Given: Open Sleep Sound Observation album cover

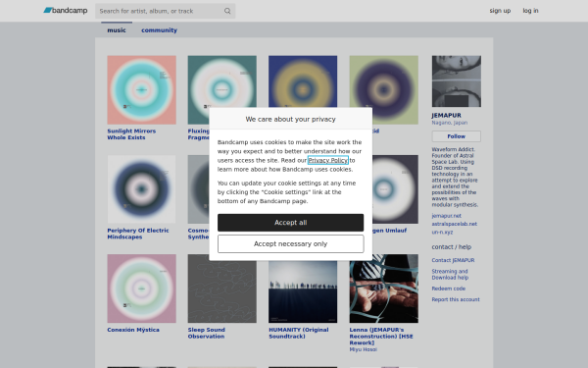Looking at the screenshot, I should pyautogui.click(x=222, y=291).
